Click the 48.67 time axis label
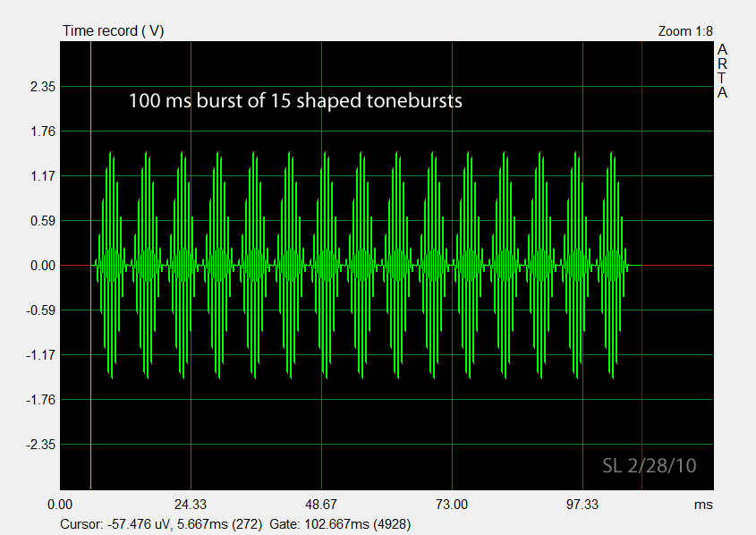Screen dimensions: 756x535 (x=321, y=505)
